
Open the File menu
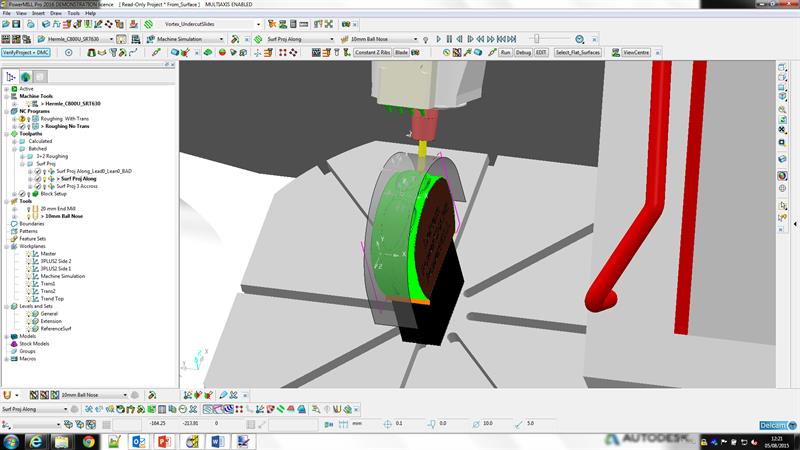(x=7, y=13)
